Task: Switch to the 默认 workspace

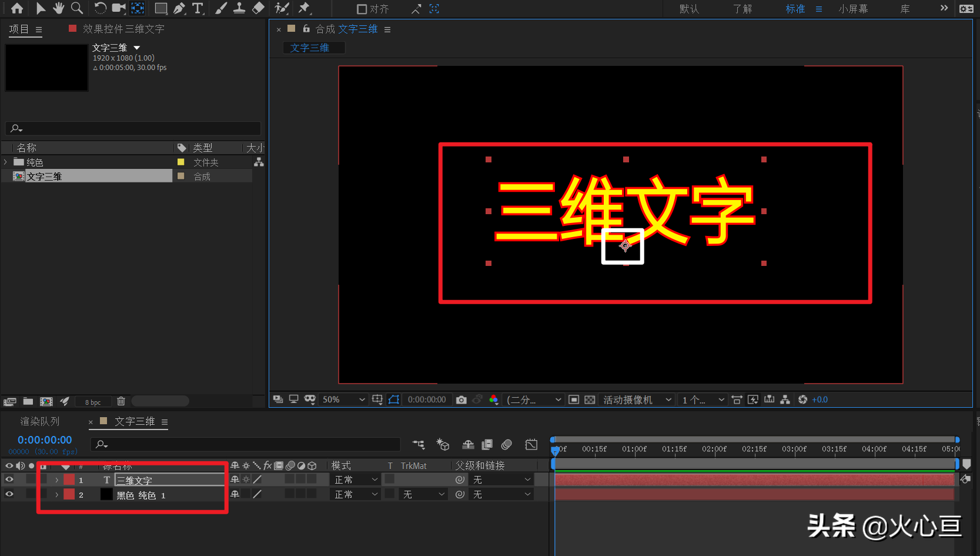Action: pos(689,9)
